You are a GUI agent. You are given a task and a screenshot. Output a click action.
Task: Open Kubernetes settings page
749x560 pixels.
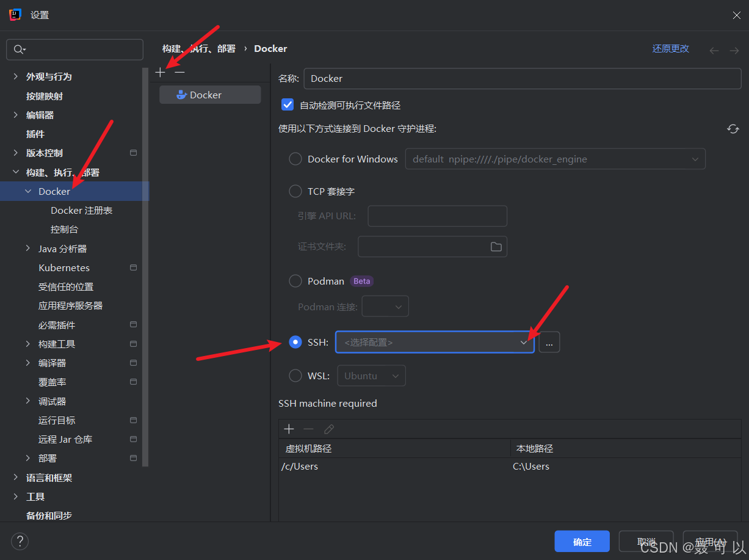(x=64, y=267)
